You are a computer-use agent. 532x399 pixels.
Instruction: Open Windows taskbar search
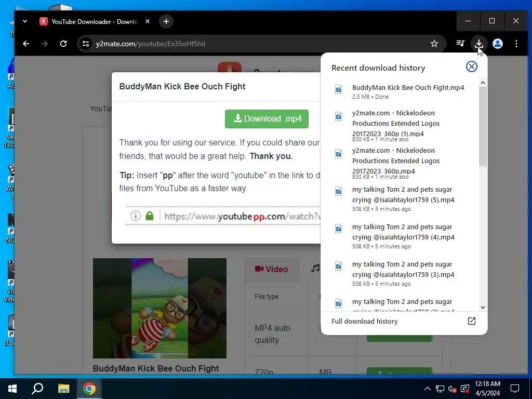tap(37, 389)
